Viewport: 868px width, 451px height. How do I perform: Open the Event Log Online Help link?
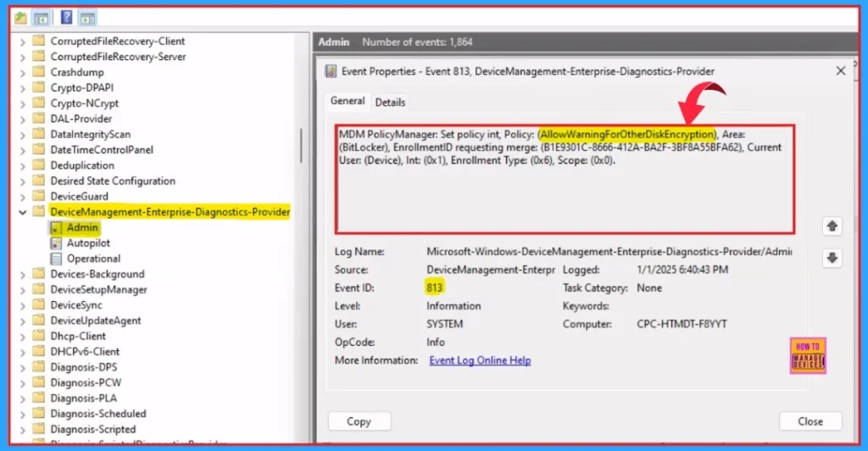tap(480, 360)
